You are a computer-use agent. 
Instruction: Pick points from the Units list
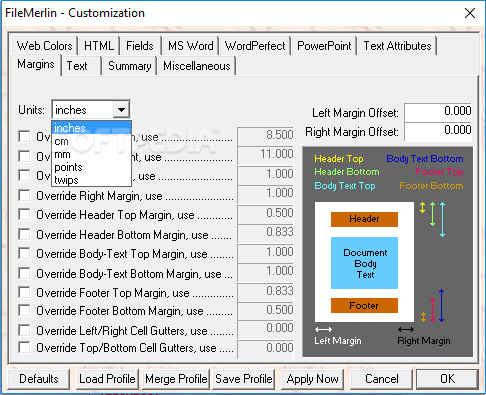[92, 167]
